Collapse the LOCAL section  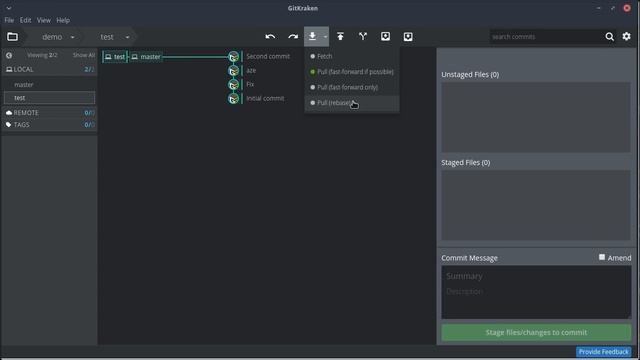[x=49, y=69]
